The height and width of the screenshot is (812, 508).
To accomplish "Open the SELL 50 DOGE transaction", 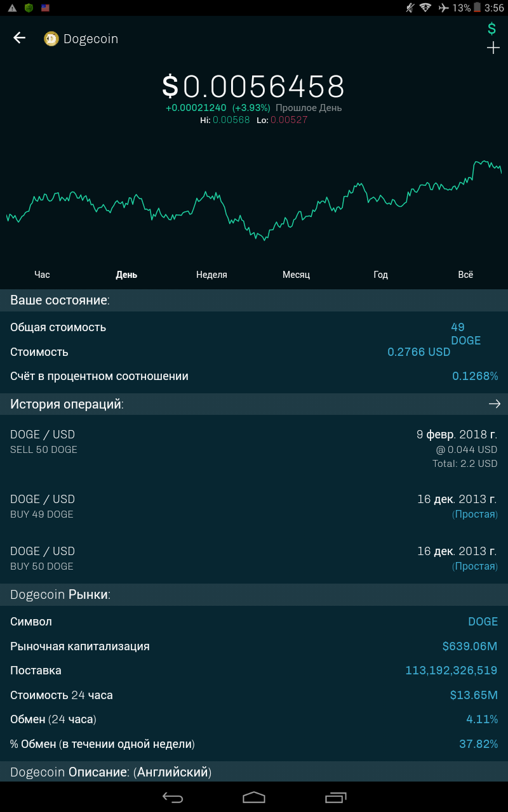I will pyautogui.click(x=254, y=449).
